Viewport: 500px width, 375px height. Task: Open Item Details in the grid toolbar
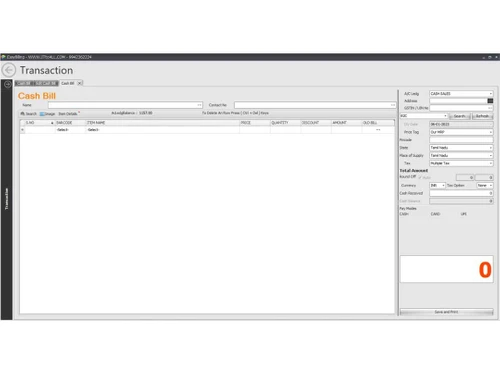[x=68, y=114]
